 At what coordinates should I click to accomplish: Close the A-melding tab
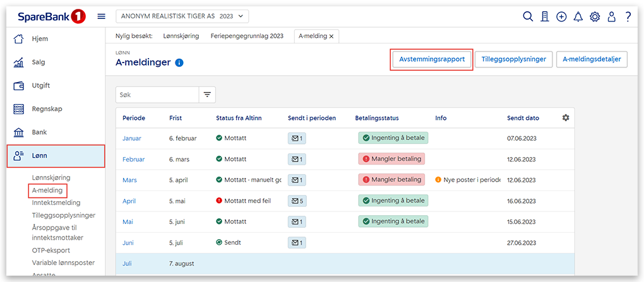click(331, 36)
